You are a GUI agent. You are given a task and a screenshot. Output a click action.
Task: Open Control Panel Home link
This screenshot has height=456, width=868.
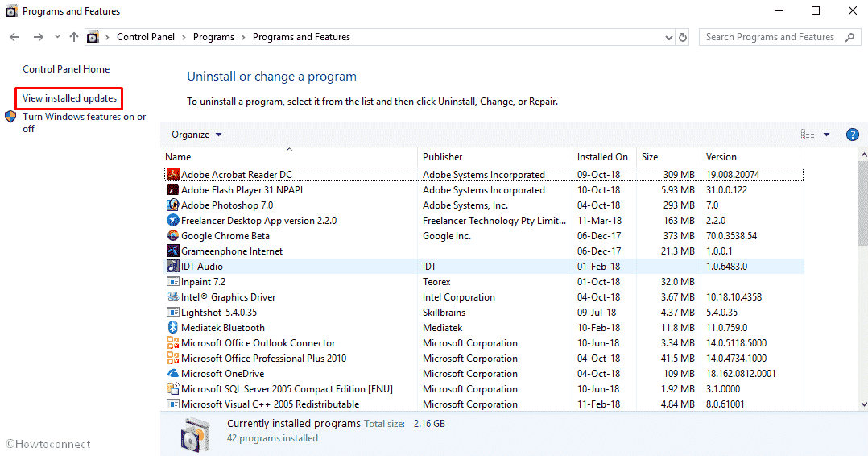click(x=66, y=69)
